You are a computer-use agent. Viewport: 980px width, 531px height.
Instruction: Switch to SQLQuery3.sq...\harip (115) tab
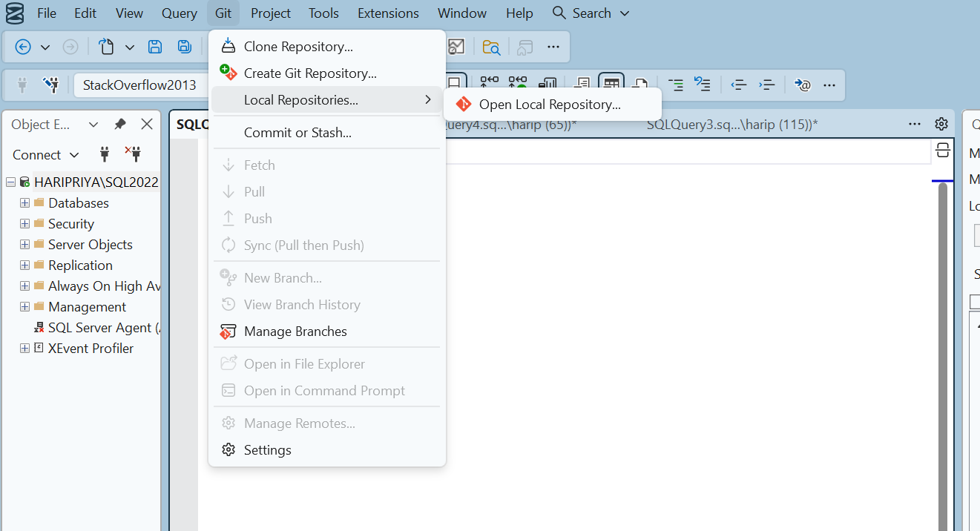click(x=731, y=125)
